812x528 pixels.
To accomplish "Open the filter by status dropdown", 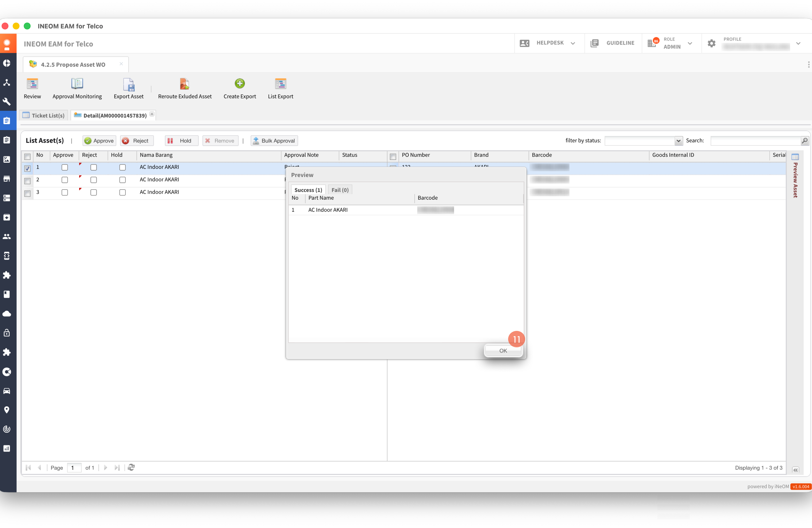I will [x=678, y=141].
